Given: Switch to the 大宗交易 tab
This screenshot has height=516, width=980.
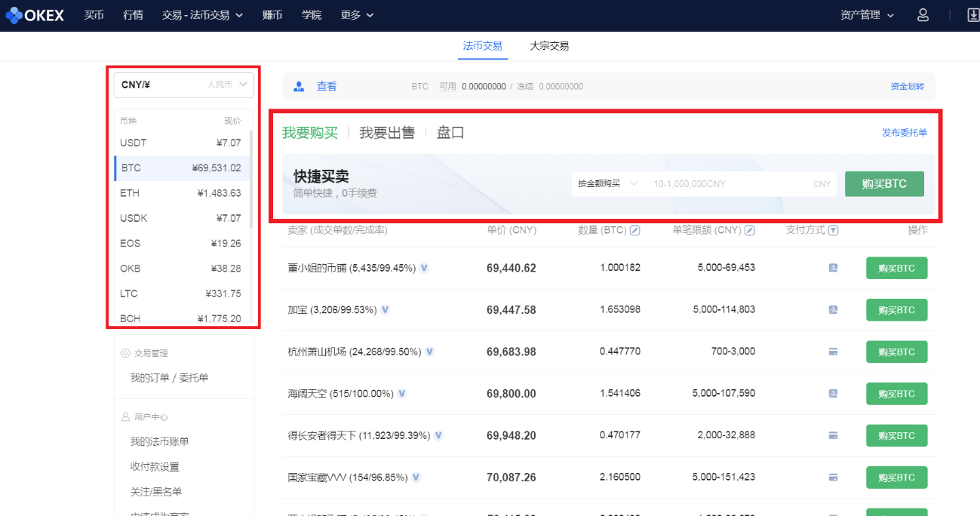Looking at the screenshot, I should [549, 45].
